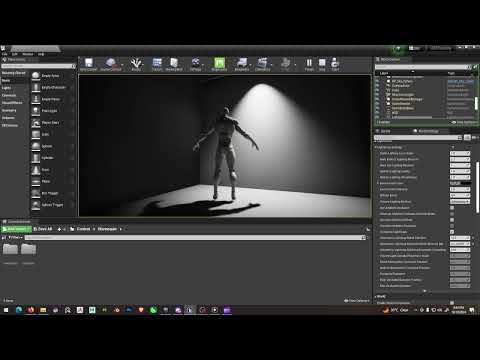Image resolution: width=480 pixels, height=360 pixels.
Task: Click the green Add New button
Action: tap(16, 229)
